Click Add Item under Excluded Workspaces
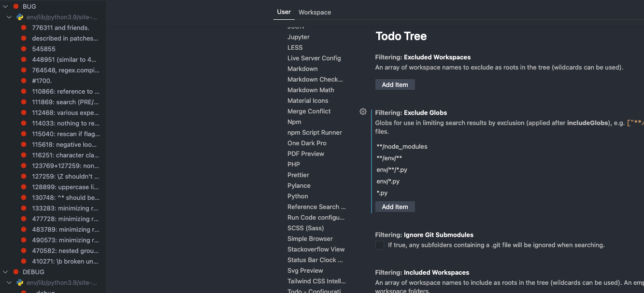This screenshot has width=644, height=293. click(395, 84)
